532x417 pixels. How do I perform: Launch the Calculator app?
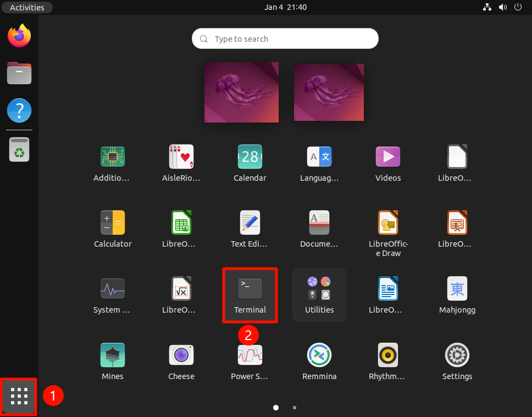112,223
